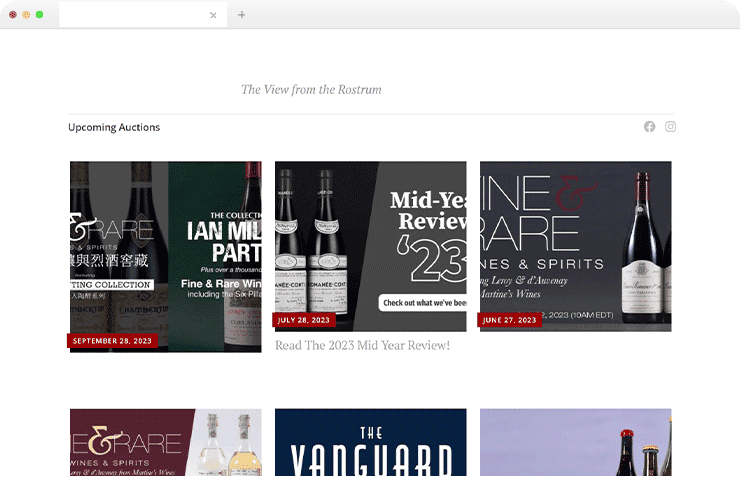The image size is (740, 490).
Task: Open Read The 2023 Mid Year Review link
Action: tap(362, 345)
